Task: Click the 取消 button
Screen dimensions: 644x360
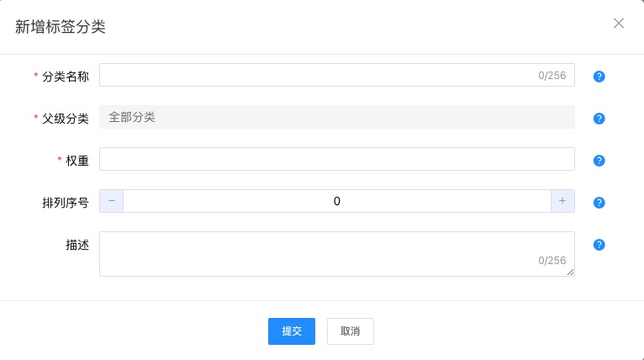Action: coord(351,331)
